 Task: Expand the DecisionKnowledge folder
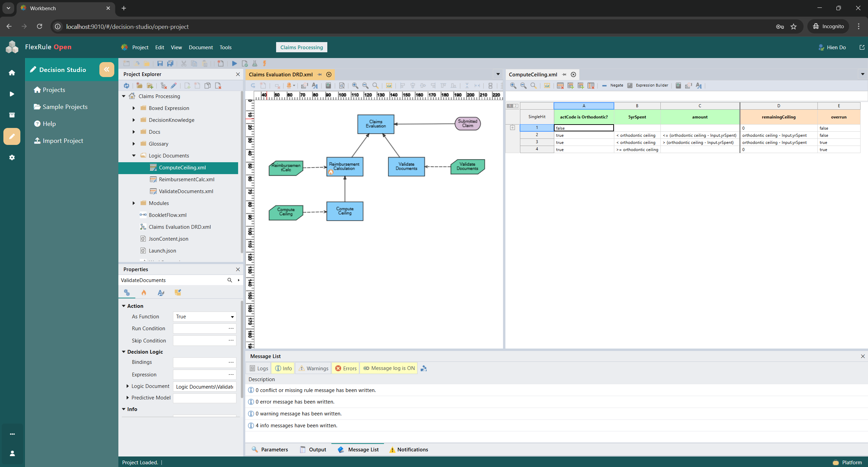click(x=134, y=120)
